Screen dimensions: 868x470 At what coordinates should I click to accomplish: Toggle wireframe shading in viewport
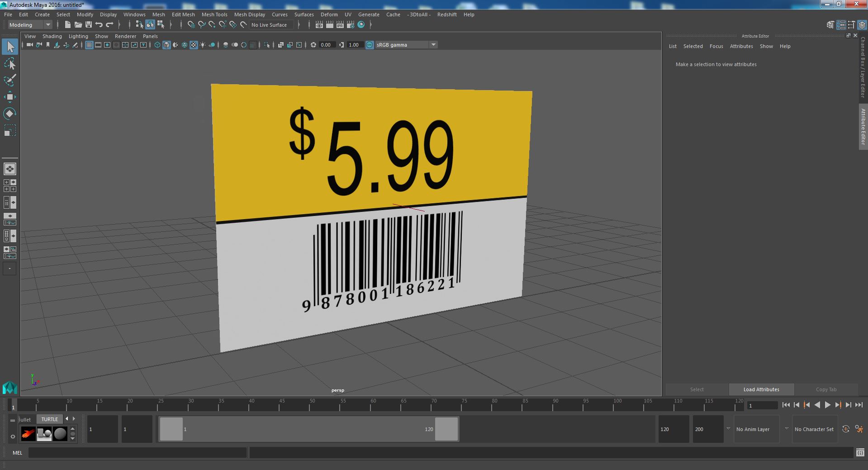[157, 45]
